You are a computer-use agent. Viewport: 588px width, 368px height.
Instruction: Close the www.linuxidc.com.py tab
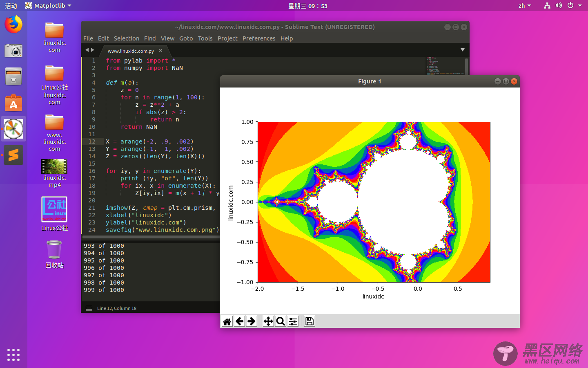(160, 51)
